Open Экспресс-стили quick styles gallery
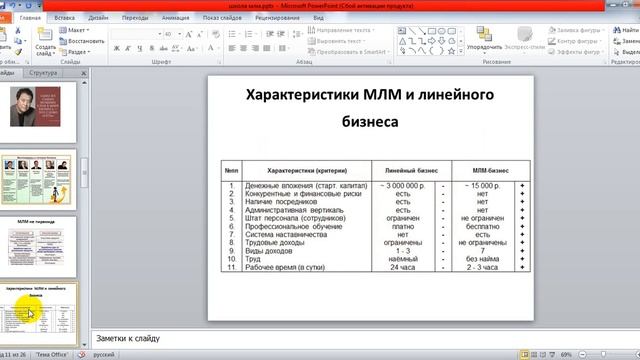The image size is (640, 360). (x=525, y=39)
